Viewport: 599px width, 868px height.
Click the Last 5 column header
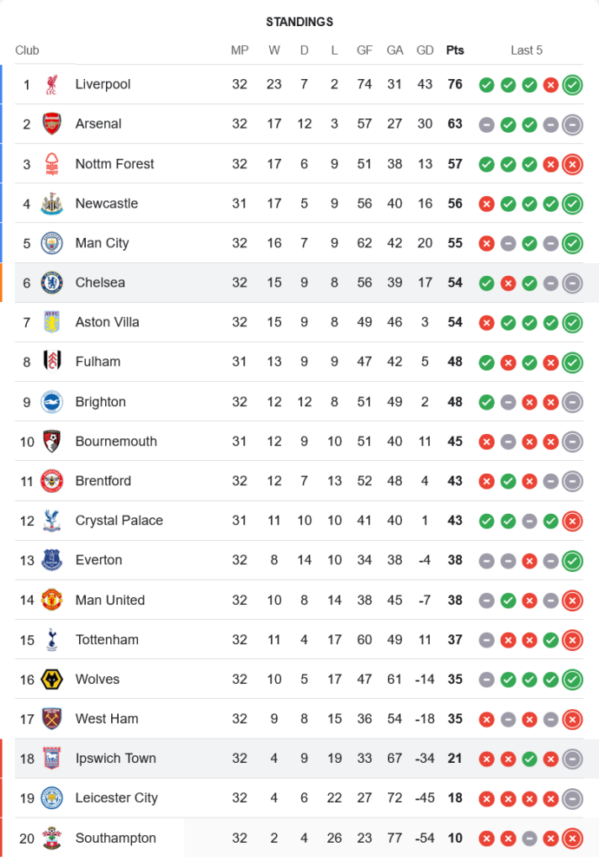[526, 50]
